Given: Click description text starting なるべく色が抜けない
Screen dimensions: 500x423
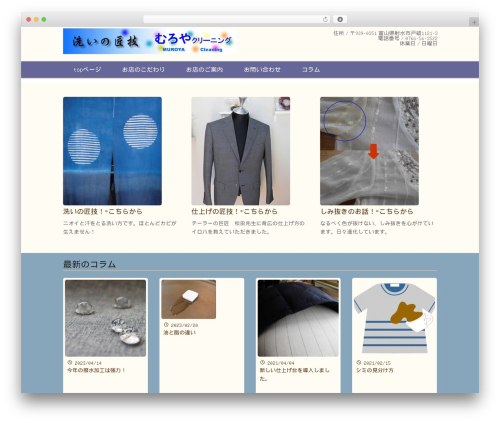Looking at the screenshot, I should pos(377,227).
